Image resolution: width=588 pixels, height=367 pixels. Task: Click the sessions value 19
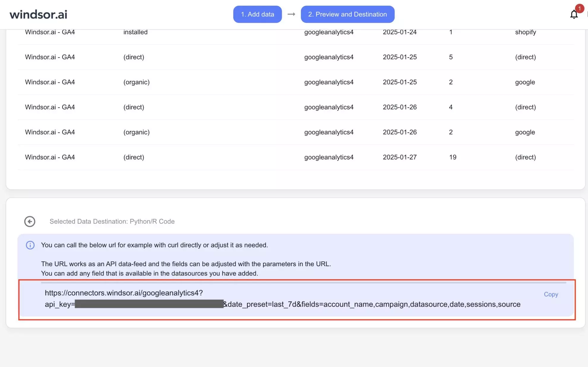point(453,157)
